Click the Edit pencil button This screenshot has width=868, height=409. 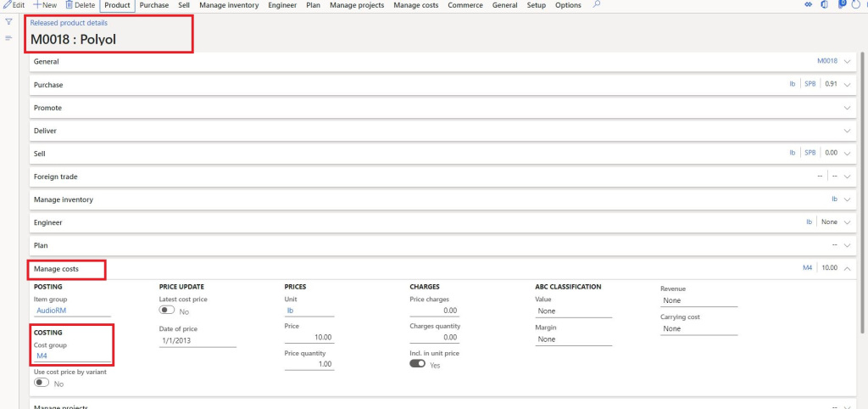13,5
